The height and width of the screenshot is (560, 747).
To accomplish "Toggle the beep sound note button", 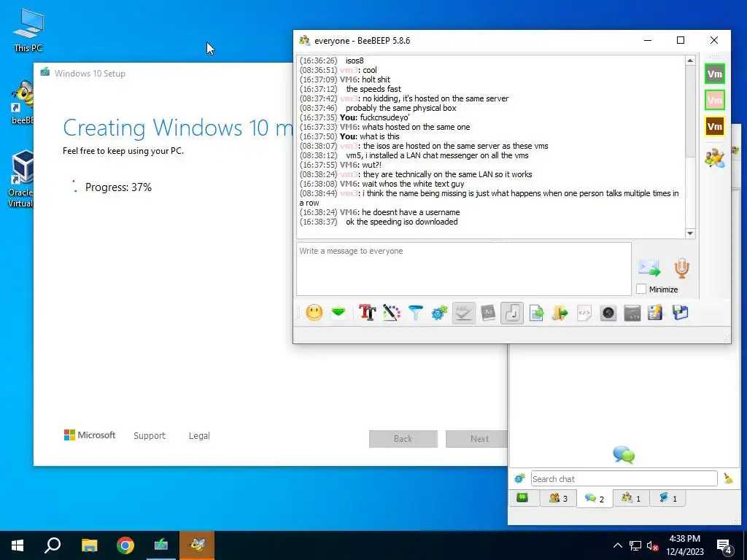I will (512, 313).
